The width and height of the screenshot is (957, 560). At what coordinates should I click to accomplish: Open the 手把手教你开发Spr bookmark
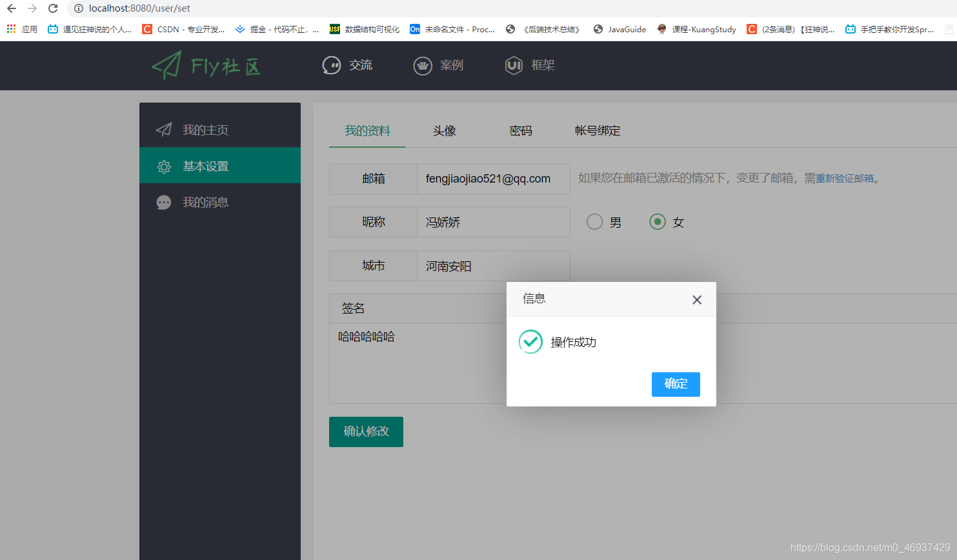coord(890,29)
